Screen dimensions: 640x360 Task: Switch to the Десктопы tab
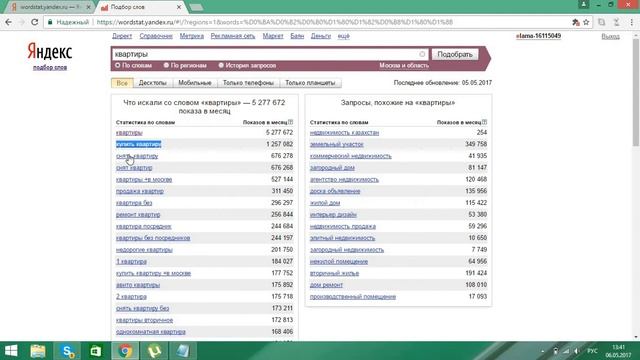tap(153, 83)
